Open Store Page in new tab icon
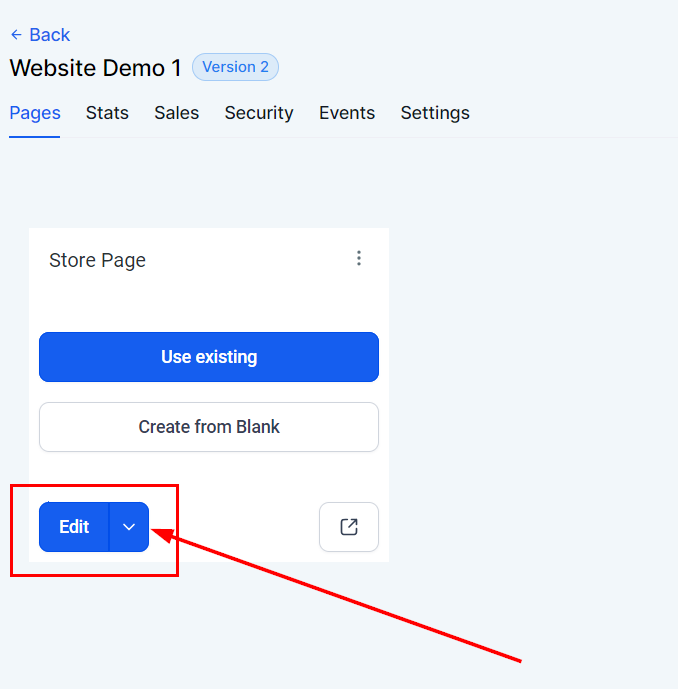Viewport: 678px width, 689px height. [348, 527]
